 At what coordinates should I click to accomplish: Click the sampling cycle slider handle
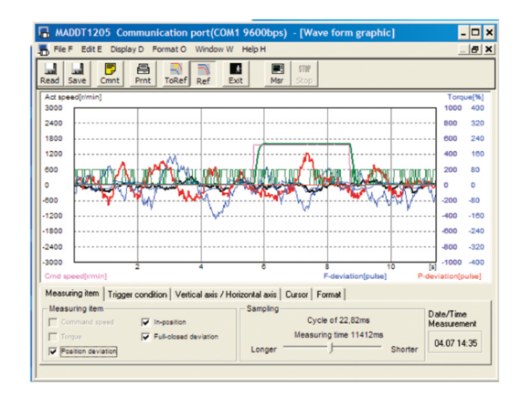coord(332,348)
